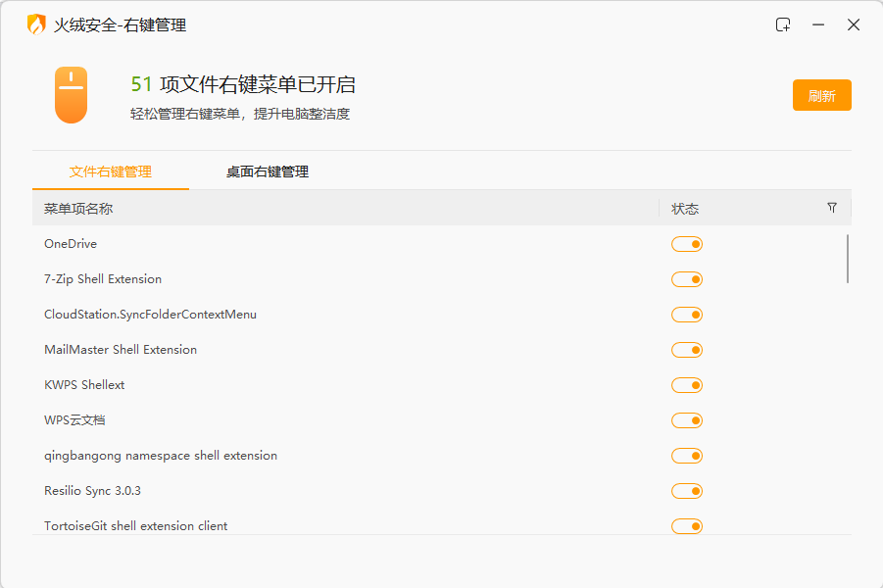The height and width of the screenshot is (588, 883).
Task: Select the OneDrive row text
Action: 71,244
